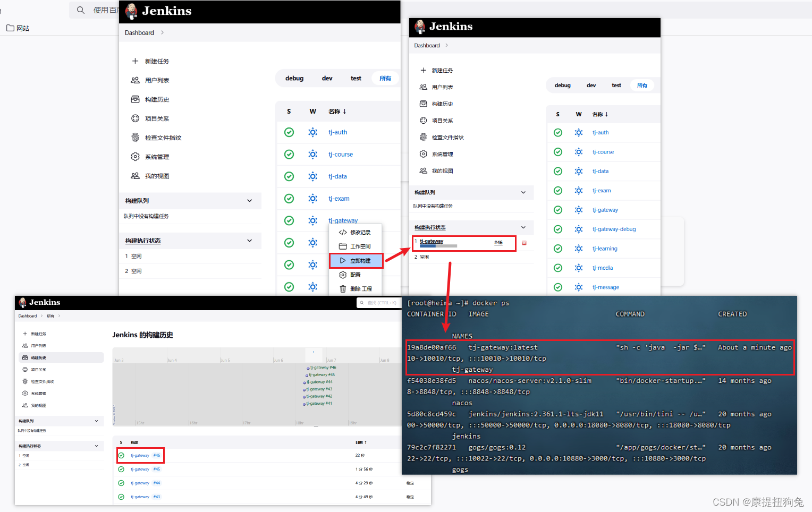Collapse the 构建执行状态 panel in the top-left Jenkins window
The width and height of the screenshot is (812, 512).
(x=250, y=241)
